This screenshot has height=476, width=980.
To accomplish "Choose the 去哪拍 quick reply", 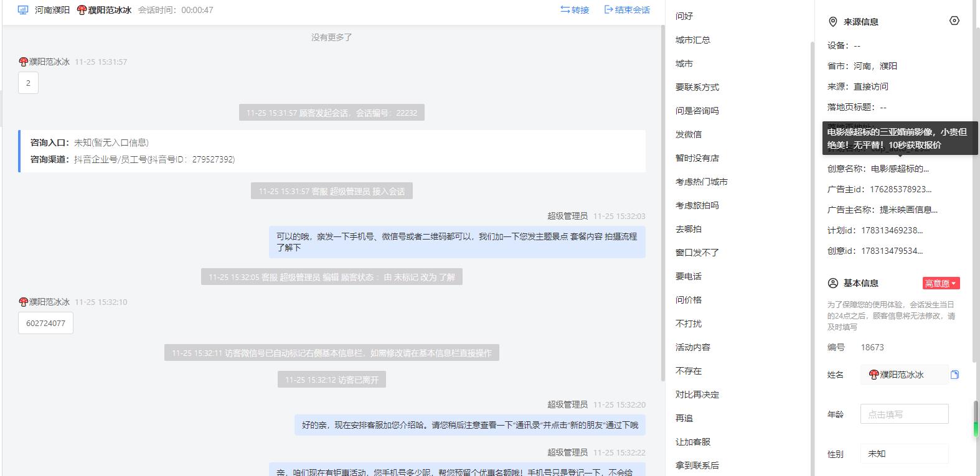I will [x=689, y=229].
